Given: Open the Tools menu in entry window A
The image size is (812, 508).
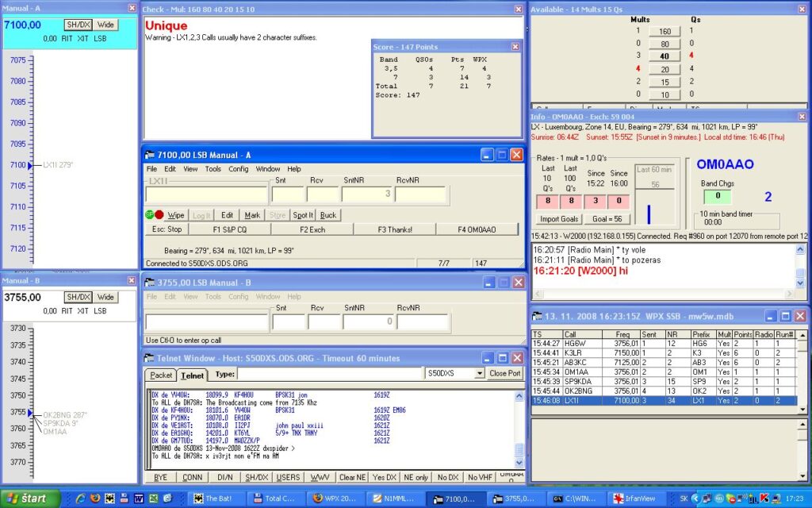Looking at the screenshot, I should tap(213, 169).
